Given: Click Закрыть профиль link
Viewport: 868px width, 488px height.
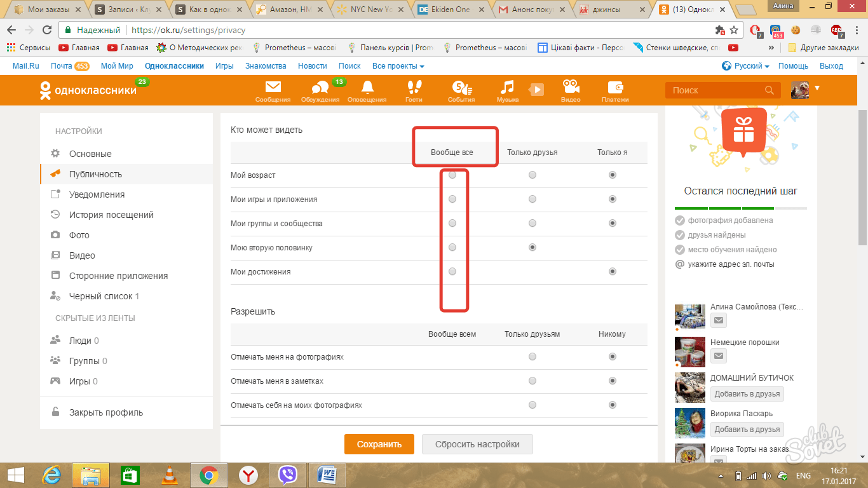Looking at the screenshot, I should [106, 412].
